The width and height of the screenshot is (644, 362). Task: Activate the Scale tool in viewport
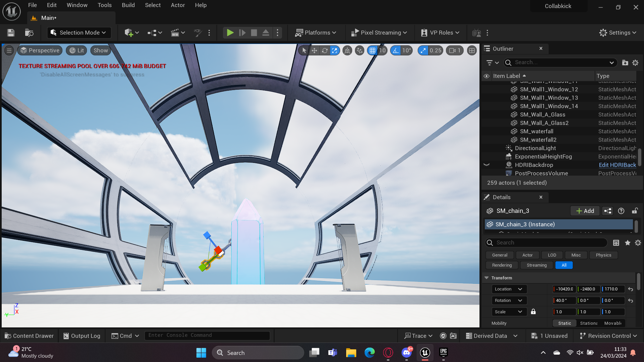335,50
